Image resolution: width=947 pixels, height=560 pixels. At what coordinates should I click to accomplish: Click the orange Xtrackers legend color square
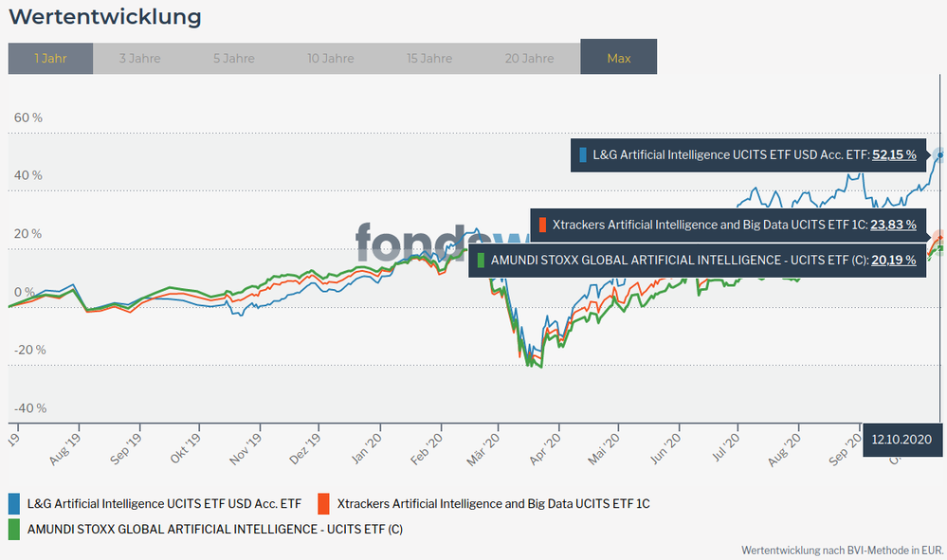(x=324, y=502)
